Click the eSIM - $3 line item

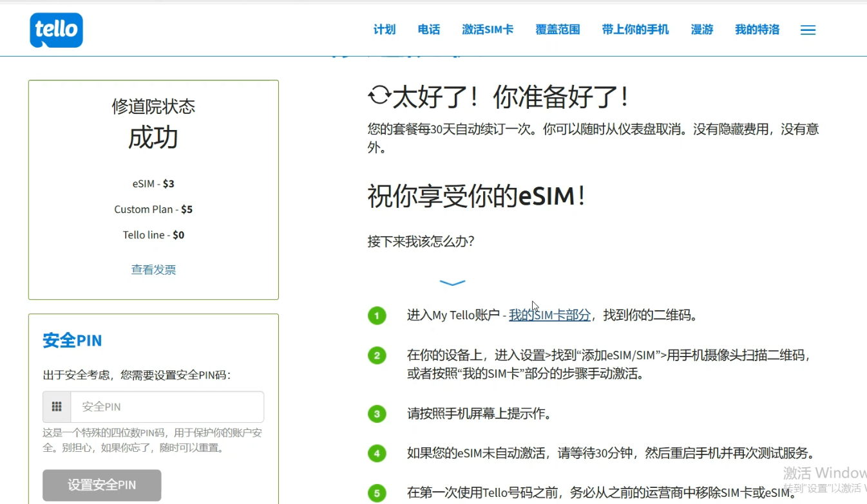[153, 183]
